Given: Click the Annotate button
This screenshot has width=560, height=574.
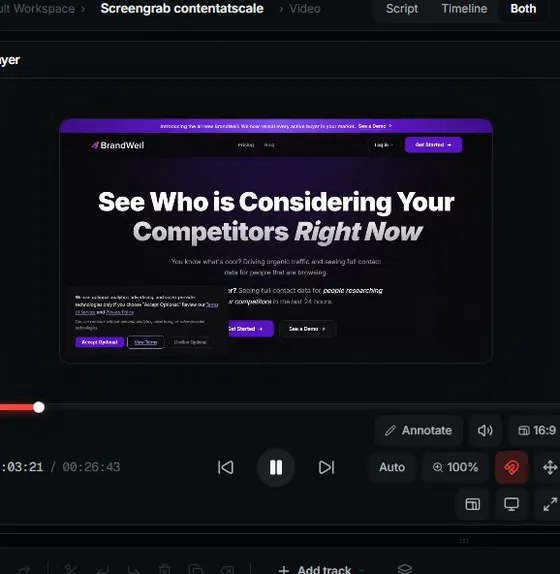Looking at the screenshot, I should [x=418, y=430].
